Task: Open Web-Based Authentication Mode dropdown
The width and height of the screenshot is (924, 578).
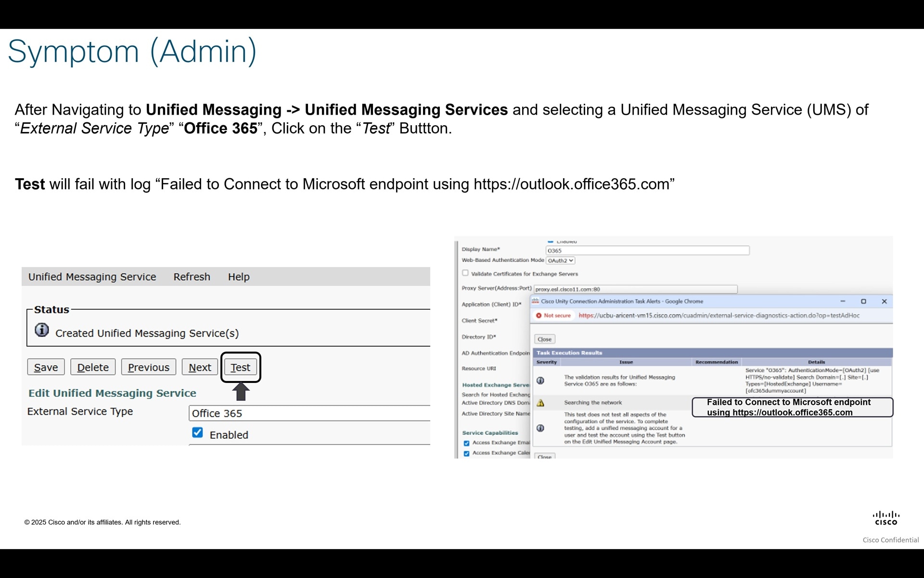Action: tap(560, 261)
